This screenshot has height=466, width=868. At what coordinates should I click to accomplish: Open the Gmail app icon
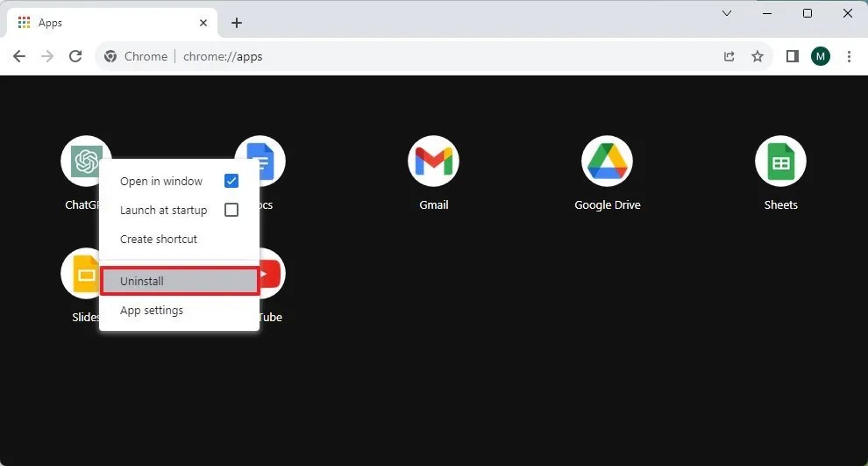point(433,161)
